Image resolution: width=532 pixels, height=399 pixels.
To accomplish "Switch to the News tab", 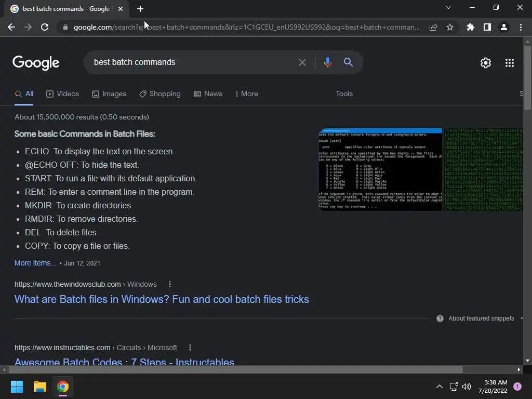I will 208,94.
